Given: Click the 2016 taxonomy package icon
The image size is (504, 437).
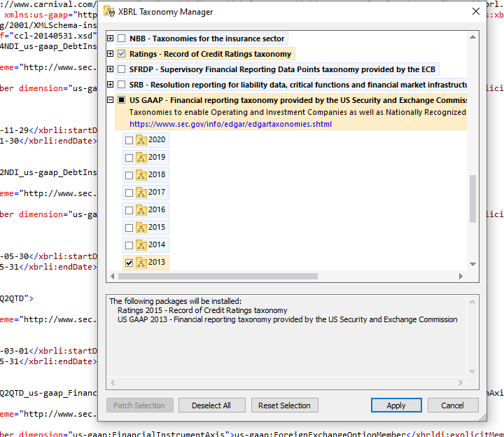Looking at the screenshot, I should coord(141,210).
